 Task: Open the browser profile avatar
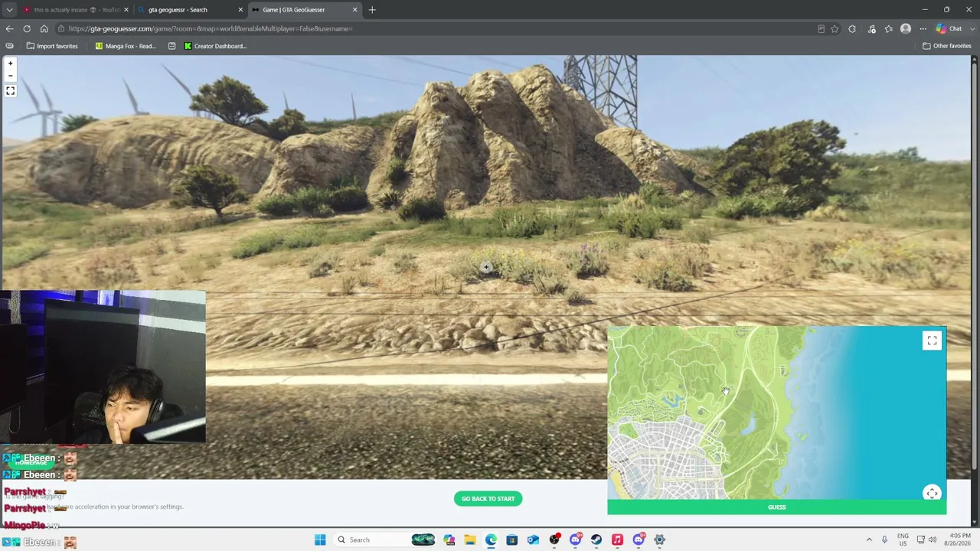tap(906, 29)
